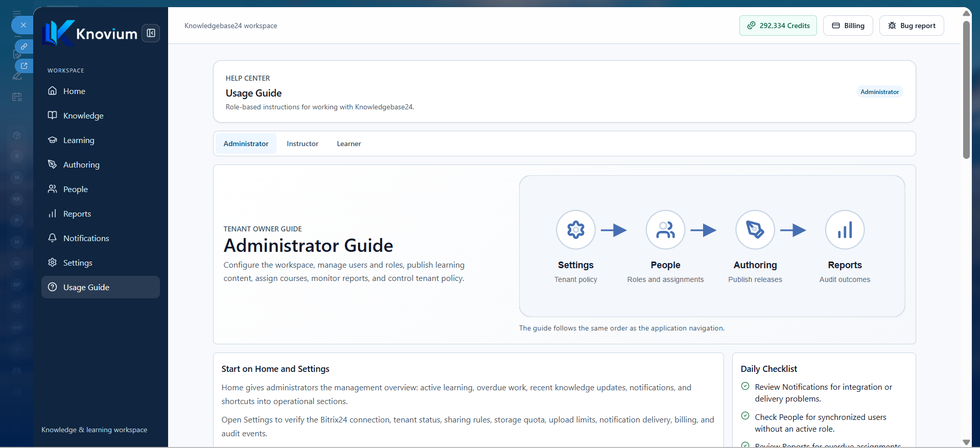The height and width of the screenshot is (448, 980).
Task: Click the Administrator role badge
Action: click(x=879, y=92)
